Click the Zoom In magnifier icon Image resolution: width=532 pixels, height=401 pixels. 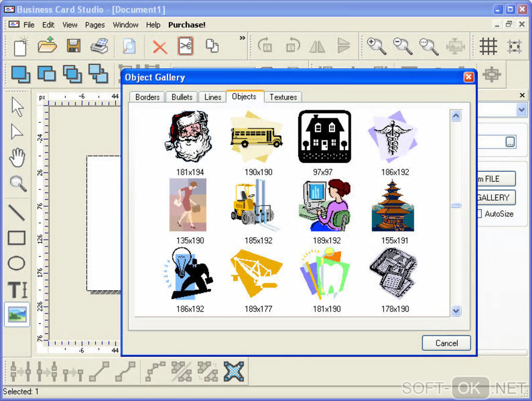click(377, 46)
